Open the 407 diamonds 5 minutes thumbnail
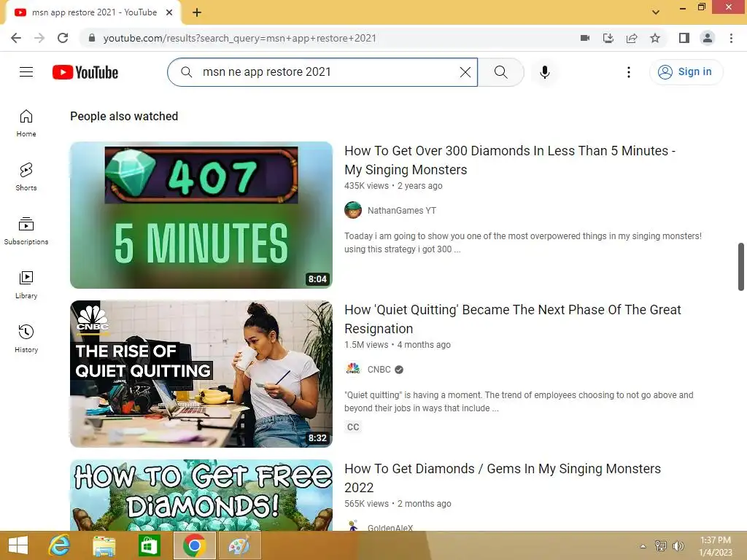Image resolution: width=747 pixels, height=560 pixels. pyautogui.click(x=201, y=215)
